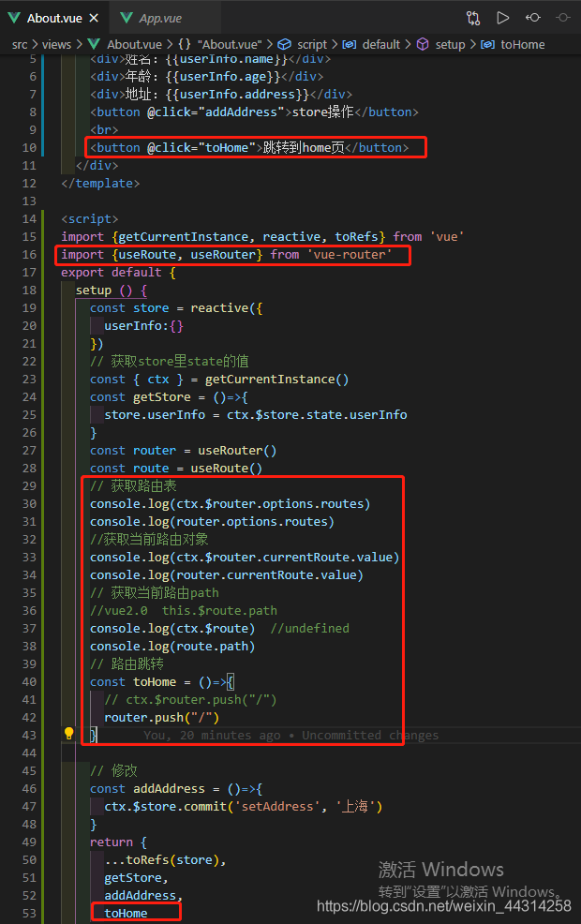Click 'getStore,' in return object on line 51
Image resolution: width=581 pixels, height=924 pixels.
(136, 877)
